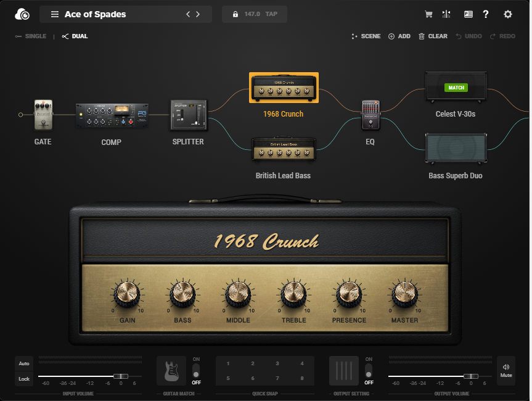Open the Guitar Match guitar icon
The width and height of the screenshot is (532, 401).
coord(171,371)
